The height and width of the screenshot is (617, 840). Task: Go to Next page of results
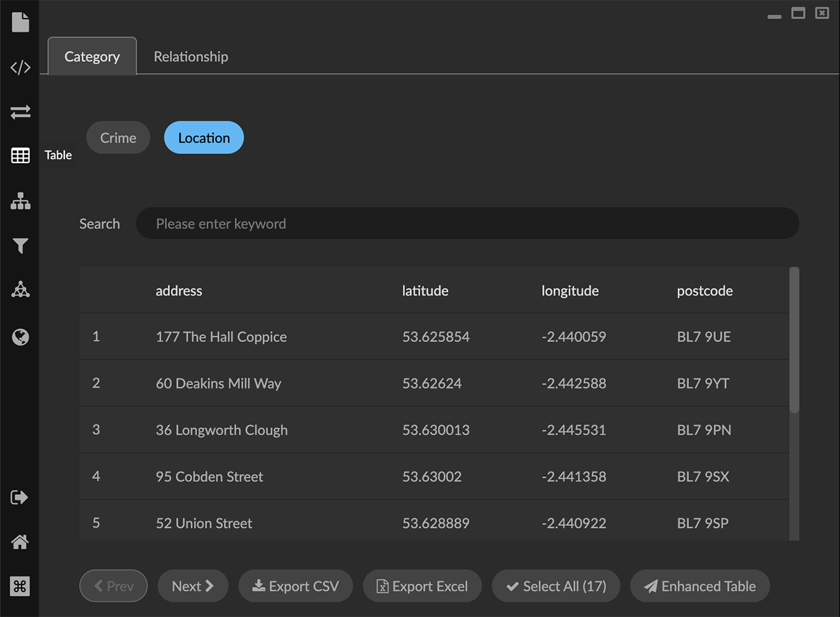point(192,586)
